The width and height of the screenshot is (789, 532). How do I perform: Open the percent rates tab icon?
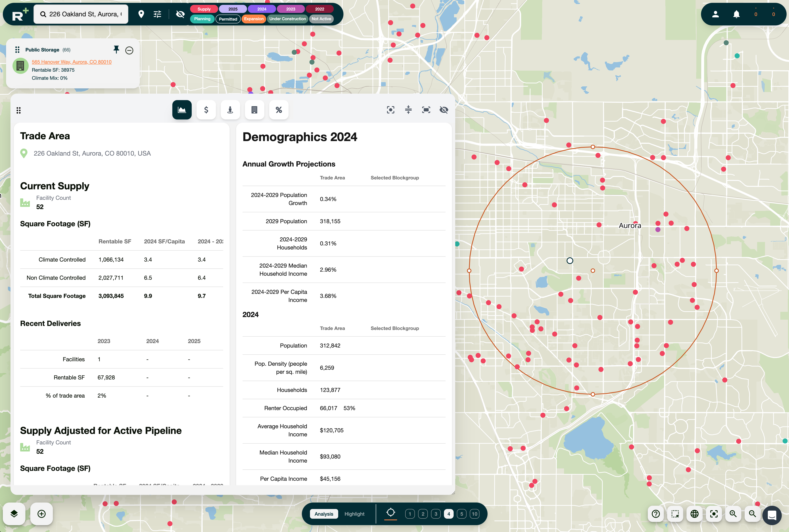pyautogui.click(x=278, y=110)
